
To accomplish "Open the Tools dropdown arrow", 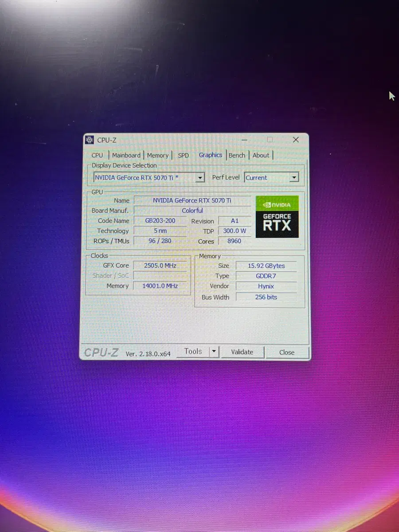I will tap(214, 352).
